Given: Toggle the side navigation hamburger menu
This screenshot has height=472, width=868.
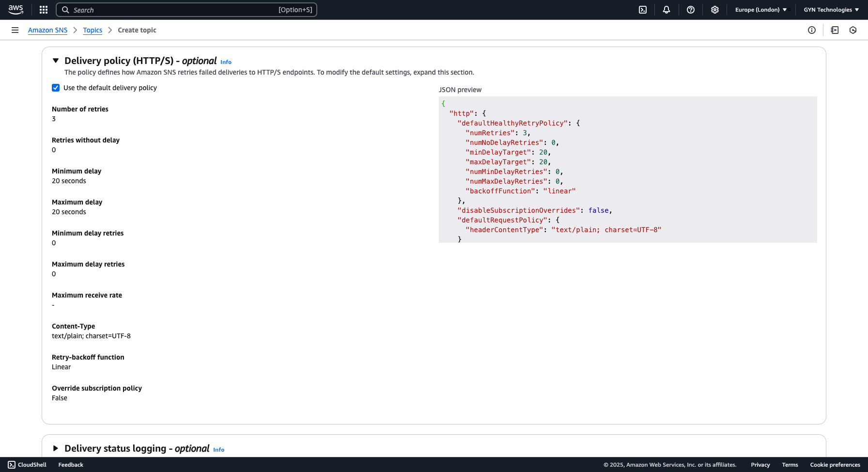Looking at the screenshot, I should point(15,30).
